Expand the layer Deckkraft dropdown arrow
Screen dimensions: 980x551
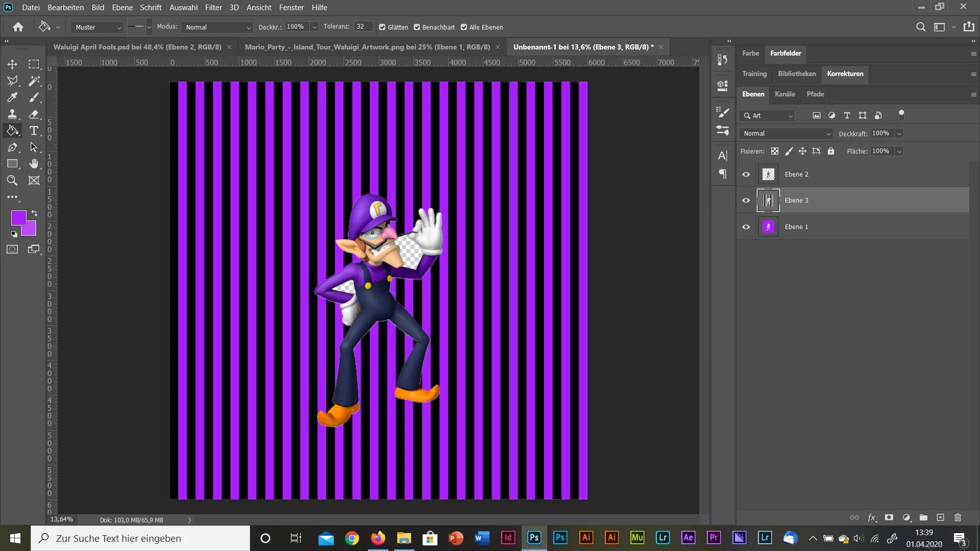coord(899,134)
